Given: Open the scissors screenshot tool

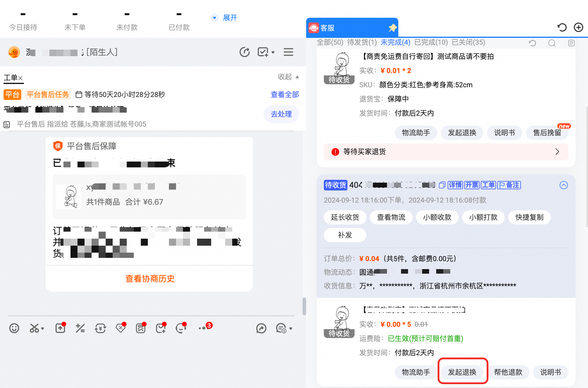Looking at the screenshot, I should click(x=34, y=328).
